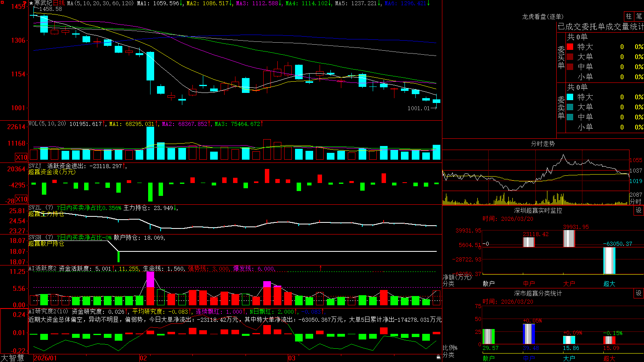This screenshot has width=644, height=362.
Task: Select the 寒武纪 stock name
Action: pos(43,3)
